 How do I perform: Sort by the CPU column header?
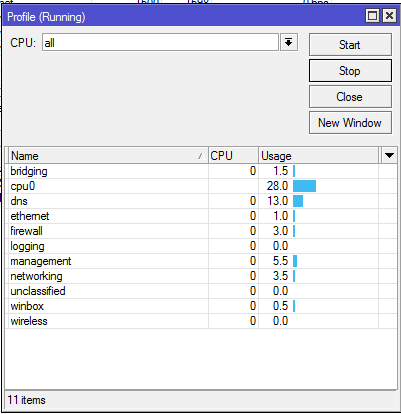[x=233, y=156]
